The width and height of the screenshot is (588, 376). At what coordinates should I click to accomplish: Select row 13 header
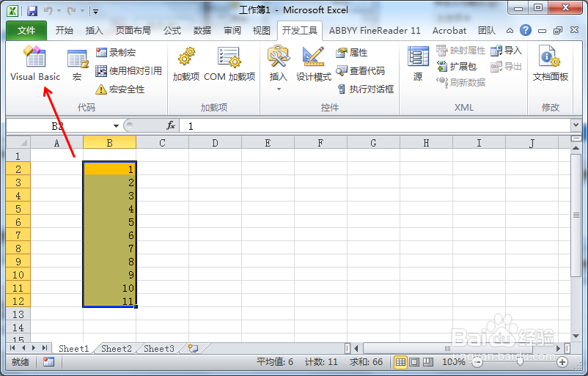coord(18,314)
